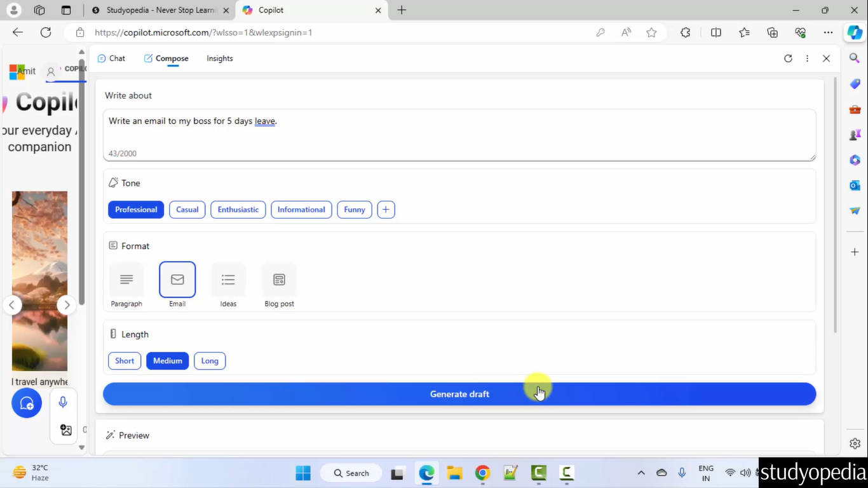Choose Email format
This screenshot has height=488, width=868.
[177, 285]
